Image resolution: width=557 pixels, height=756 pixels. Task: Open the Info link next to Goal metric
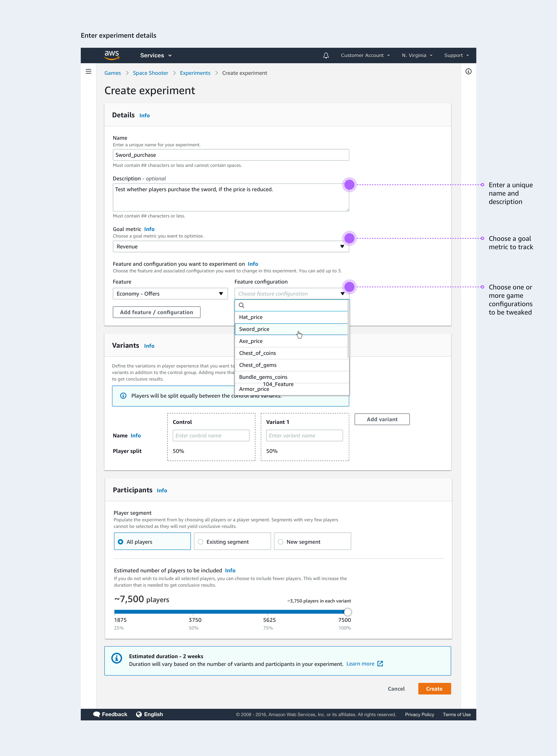pos(149,229)
